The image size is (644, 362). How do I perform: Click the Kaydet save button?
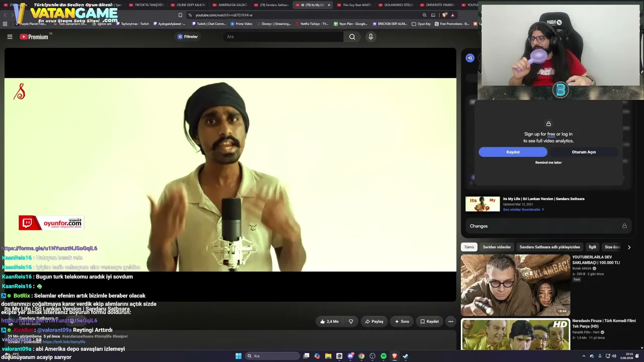(x=429, y=321)
